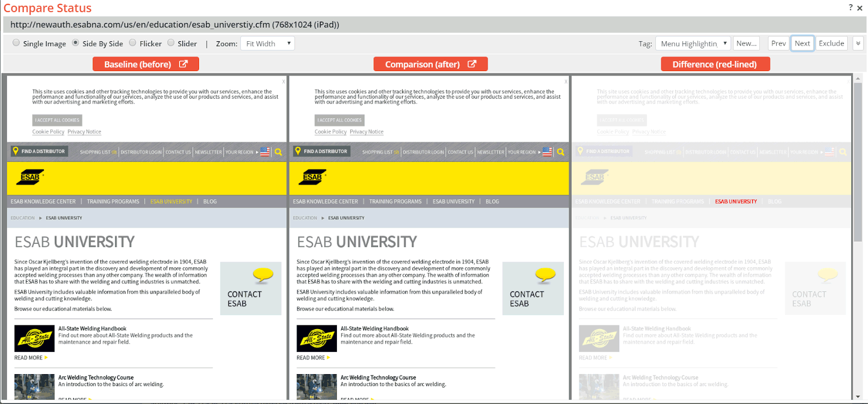Click Arc Welding course photo in Baseline pane
Image resolution: width=868 pixels, height=404 pixels.
pyautogui.click(x=34, y=387)
